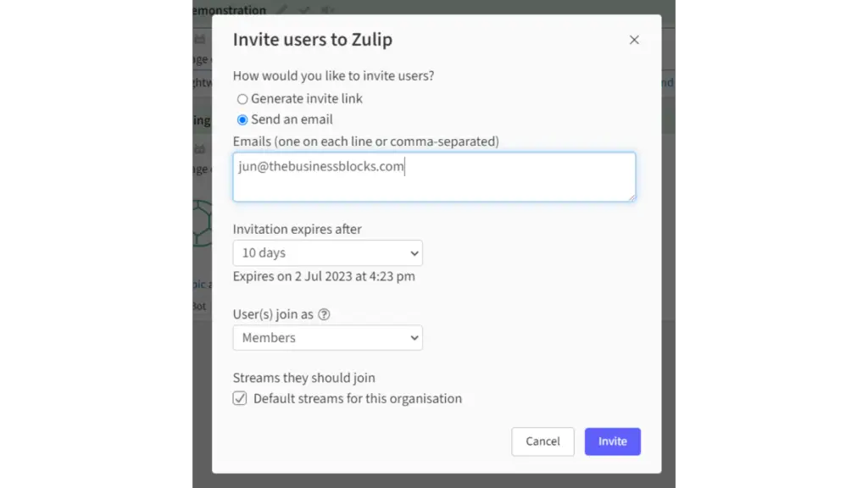The width and height of the screenshot is (868, 488).
Task: Expand the Members role dropdown
Action: point(328,337)
